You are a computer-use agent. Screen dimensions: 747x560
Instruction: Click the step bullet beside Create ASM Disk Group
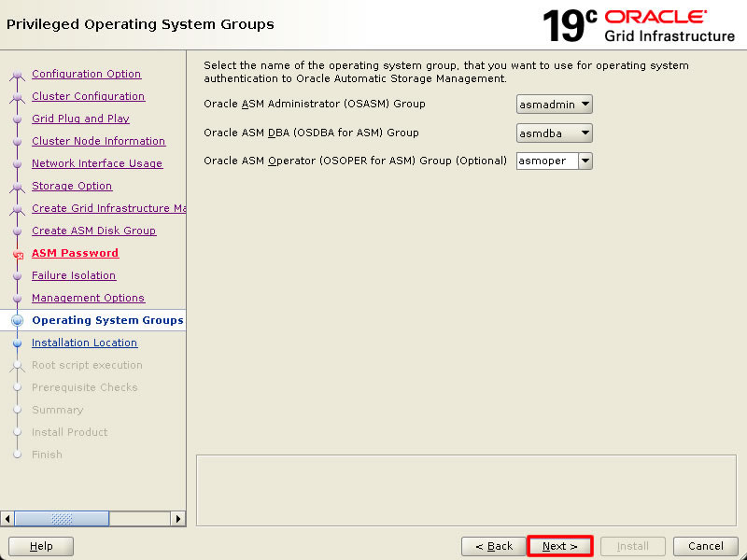point(17,231)
